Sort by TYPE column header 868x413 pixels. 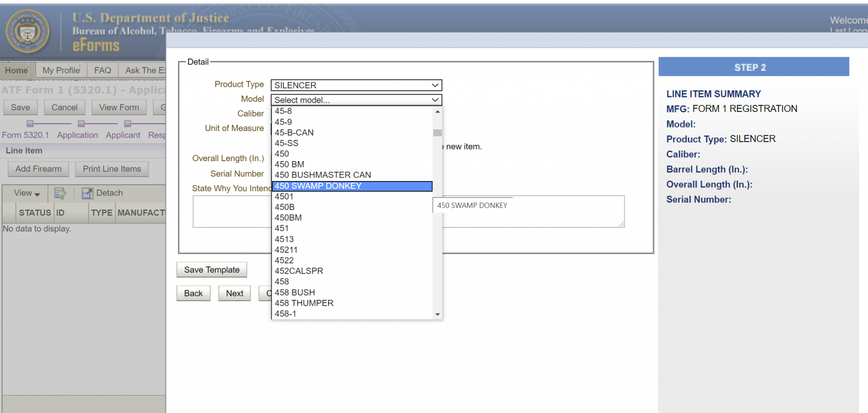[102, 213]
